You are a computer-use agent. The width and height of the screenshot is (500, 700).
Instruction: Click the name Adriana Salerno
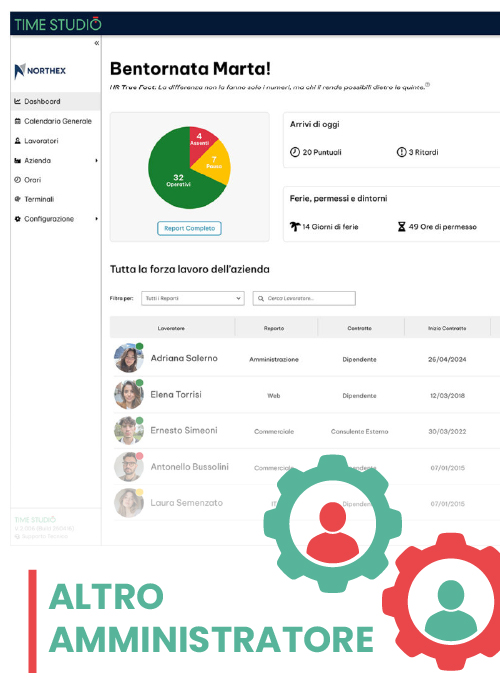[x=184, y=358]
